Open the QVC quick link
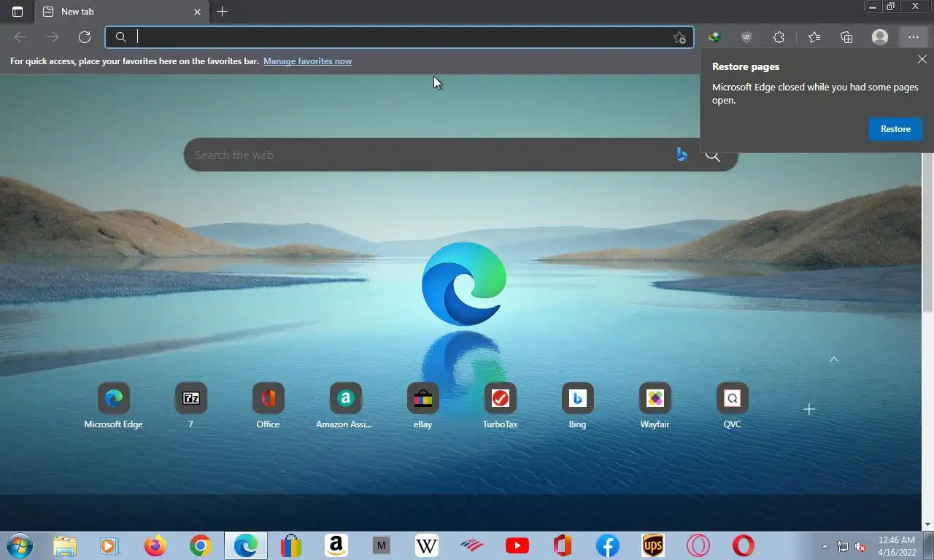Viewport: 934px width, 560px height. 733,406
